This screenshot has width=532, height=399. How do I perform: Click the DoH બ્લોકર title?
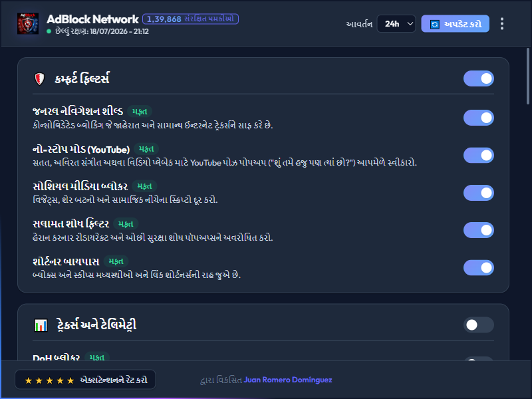coord(56,357)
